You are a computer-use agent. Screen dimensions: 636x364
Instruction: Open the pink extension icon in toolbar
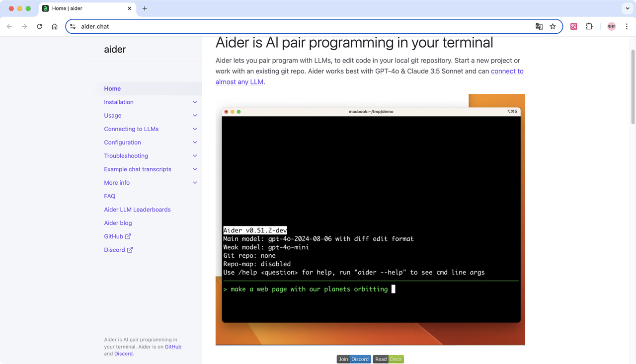[x=574, y=26]
